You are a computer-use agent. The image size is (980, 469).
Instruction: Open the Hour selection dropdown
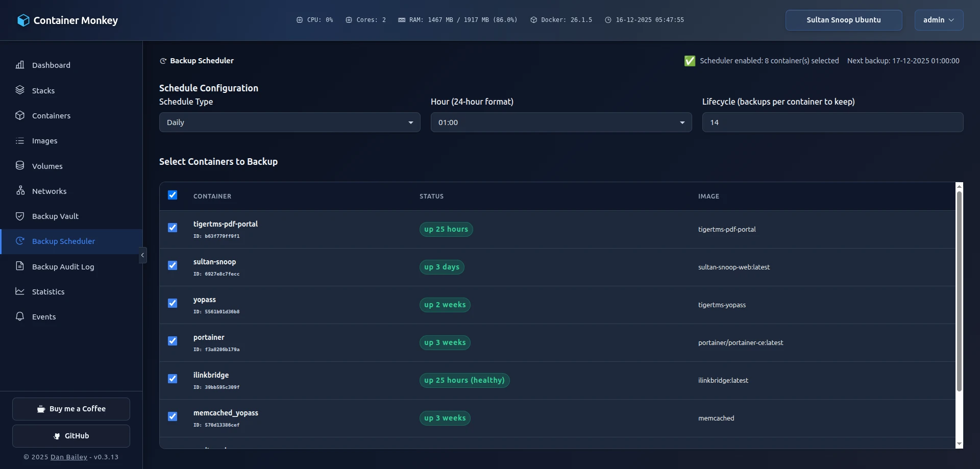click(561, 122)
